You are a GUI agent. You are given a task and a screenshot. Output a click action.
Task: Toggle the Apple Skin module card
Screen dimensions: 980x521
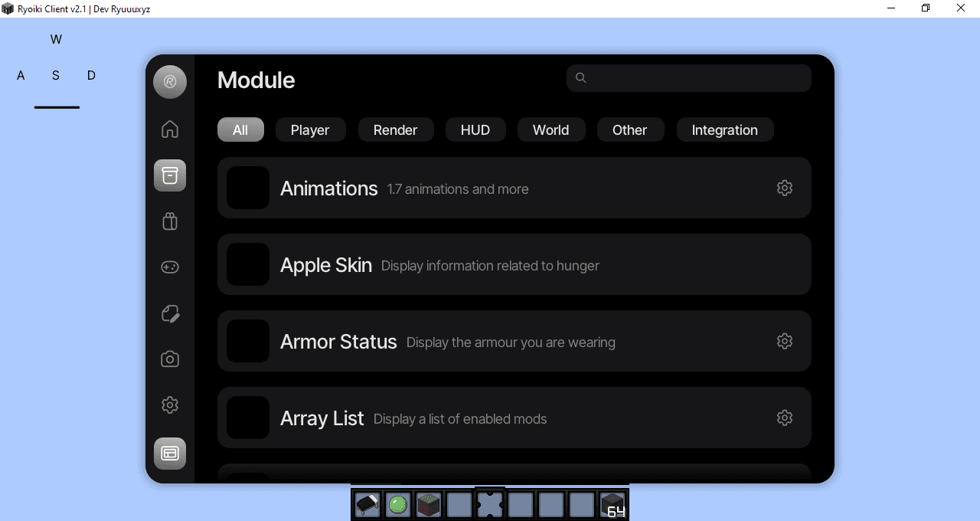514,264
